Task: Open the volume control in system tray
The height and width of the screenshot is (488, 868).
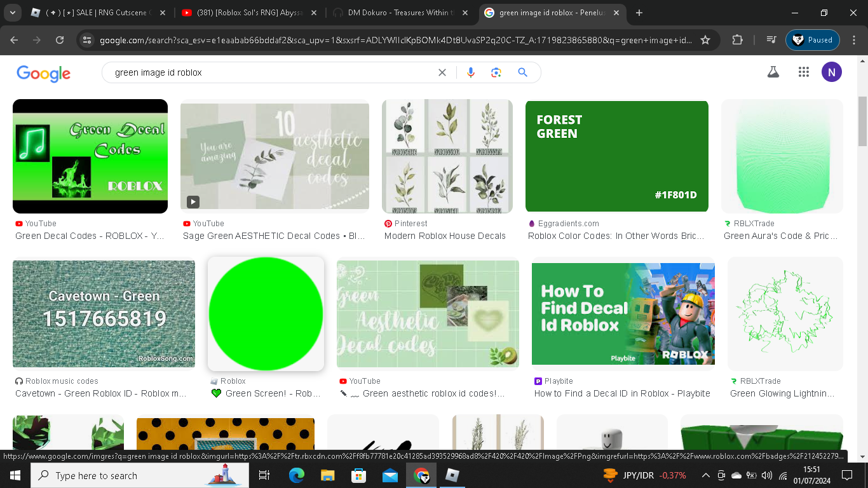Action: tap(766, 475)
